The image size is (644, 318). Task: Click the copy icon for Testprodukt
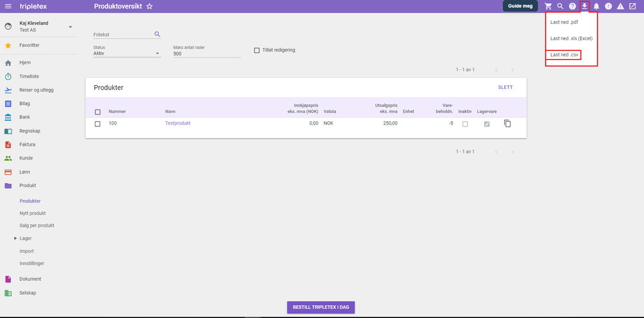[x=507, y=123]
